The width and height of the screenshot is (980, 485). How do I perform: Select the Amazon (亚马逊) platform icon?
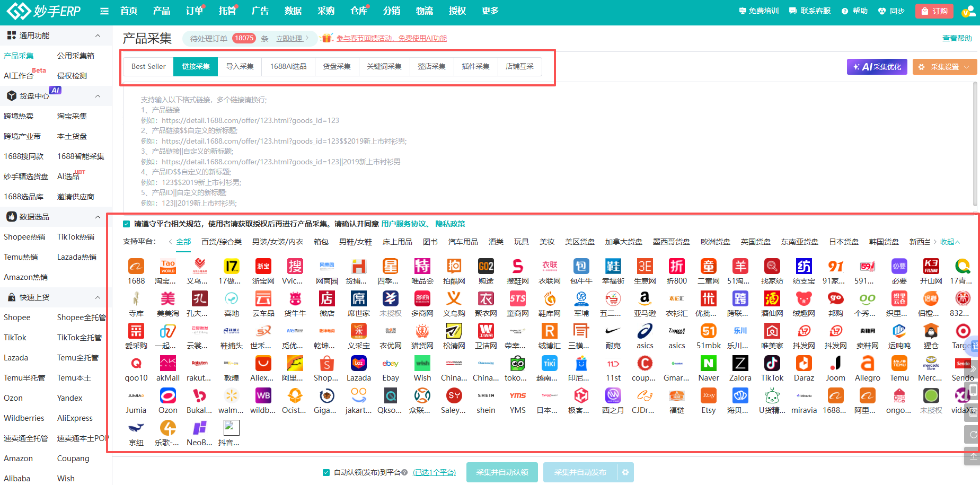[x=644, y=299]
